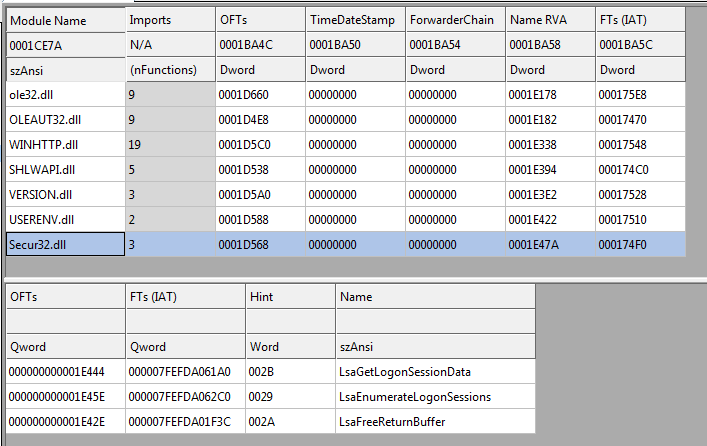This screenshot has width=707, height=446.
Task: Click the ForwarderChain column header
Action: pyautogui.click(x=455, y=20)
